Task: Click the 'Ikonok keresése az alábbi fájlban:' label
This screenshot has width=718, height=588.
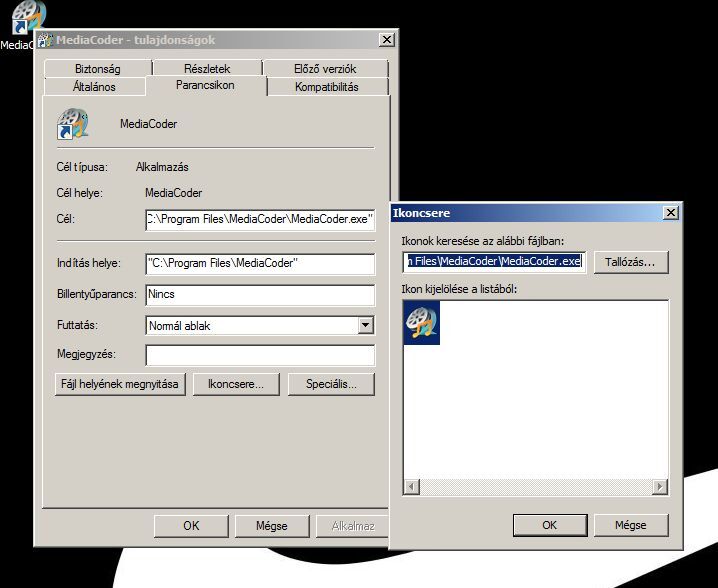Action: coord(483,241)
